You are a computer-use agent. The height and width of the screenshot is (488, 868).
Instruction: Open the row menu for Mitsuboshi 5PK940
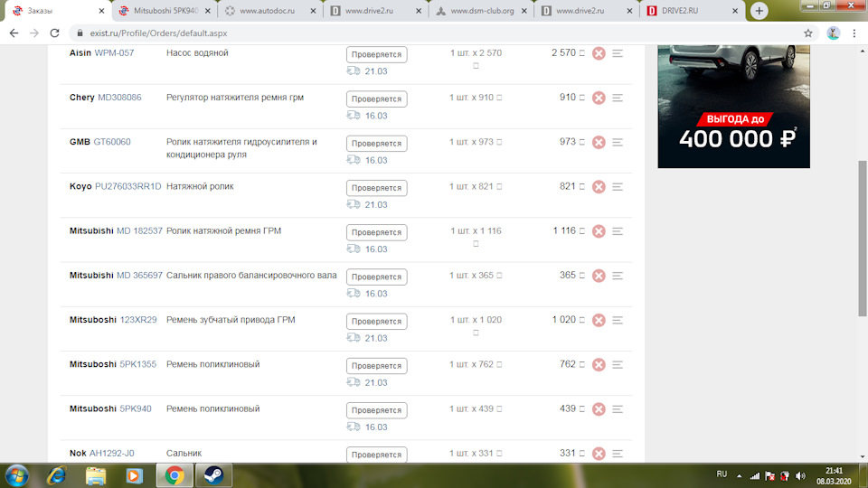[618, 408]
